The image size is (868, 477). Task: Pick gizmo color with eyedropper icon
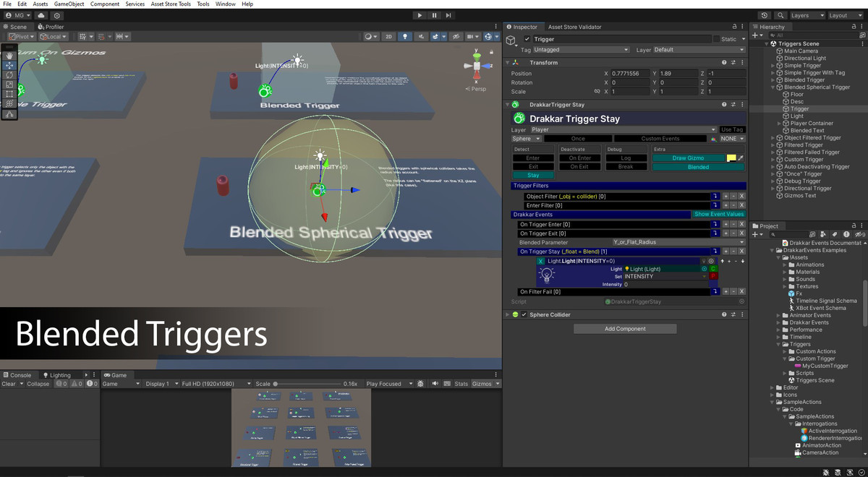(x=741, y=158)
